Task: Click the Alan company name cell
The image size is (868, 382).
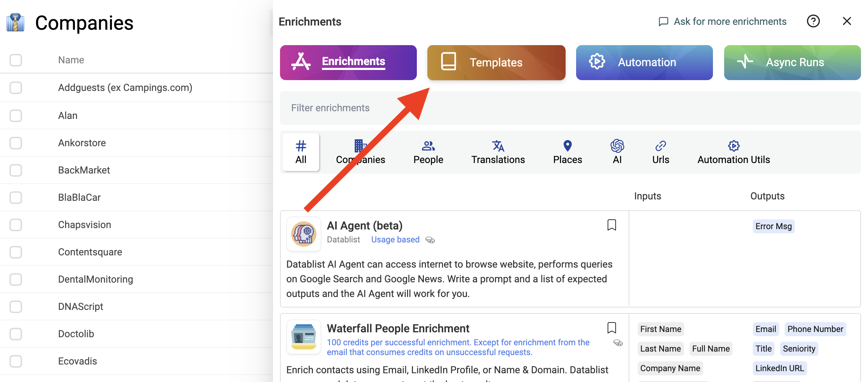Action: click(68, 115)
